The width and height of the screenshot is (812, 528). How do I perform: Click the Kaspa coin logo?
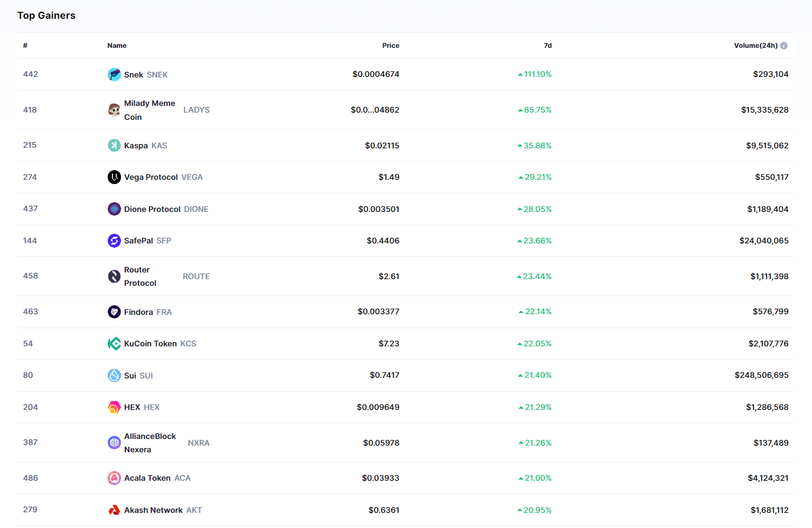(114, 145)
